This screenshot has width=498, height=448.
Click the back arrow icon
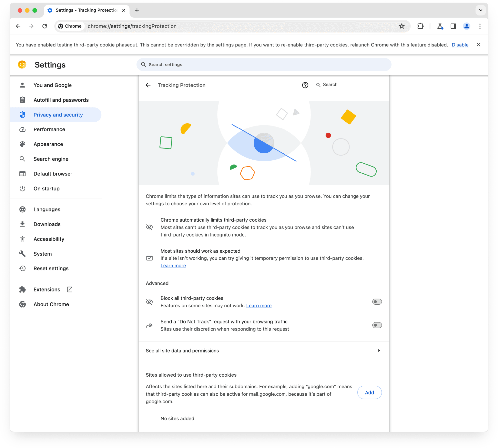point(149,85)
